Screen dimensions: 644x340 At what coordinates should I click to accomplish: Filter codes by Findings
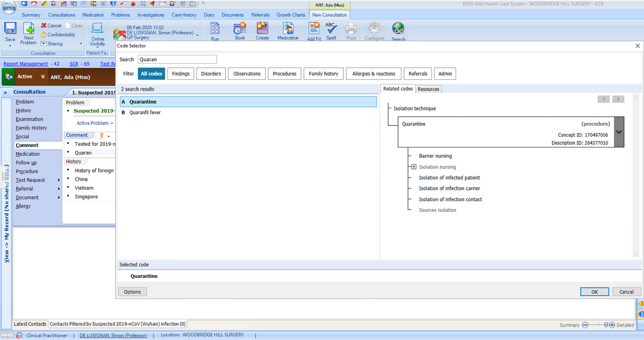coord(181,73)
